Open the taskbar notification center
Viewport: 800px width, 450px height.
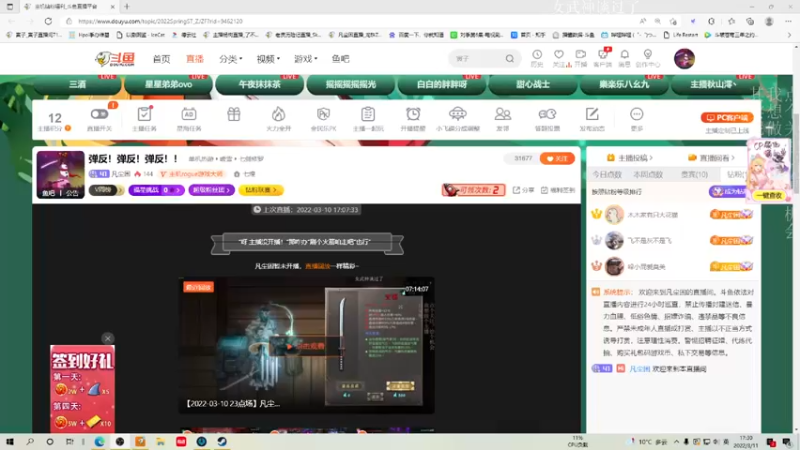pos(787,442)
